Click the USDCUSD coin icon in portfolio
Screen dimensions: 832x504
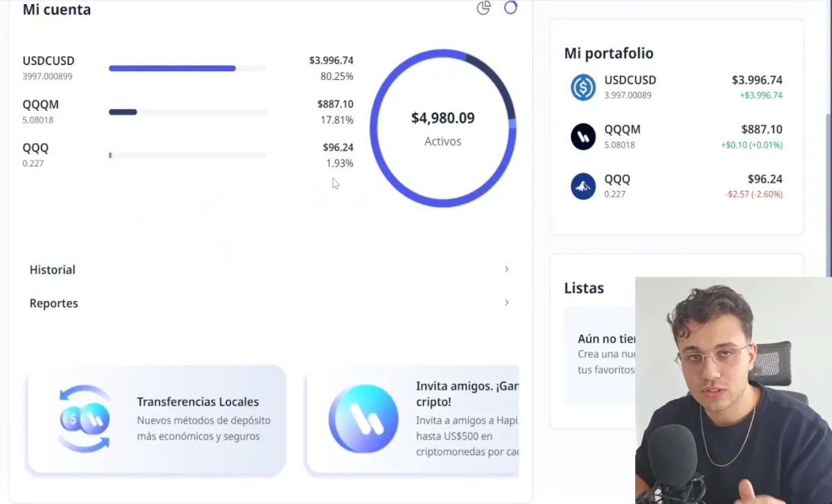coord(583,87)
